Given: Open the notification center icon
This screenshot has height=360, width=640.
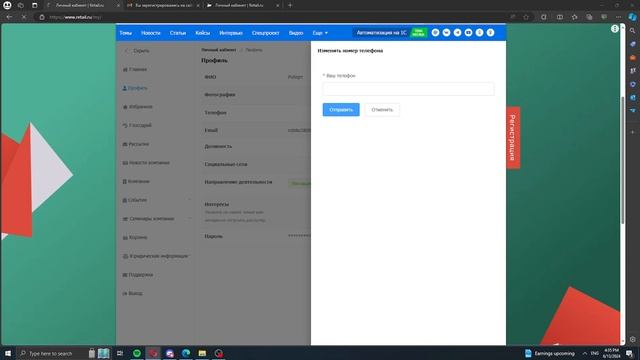Looking at the screenshot, I should coord(629,353).
